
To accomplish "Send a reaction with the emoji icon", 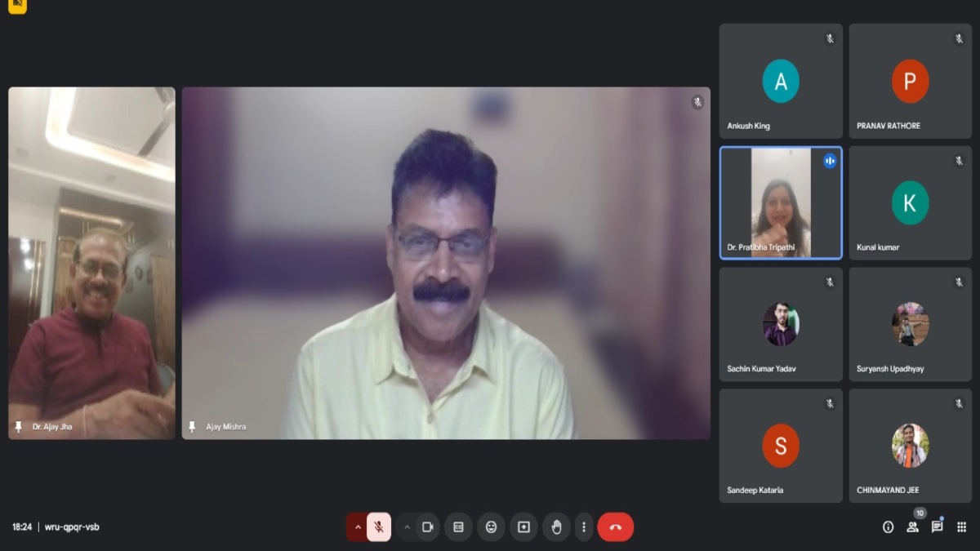I will coord(491,527).
